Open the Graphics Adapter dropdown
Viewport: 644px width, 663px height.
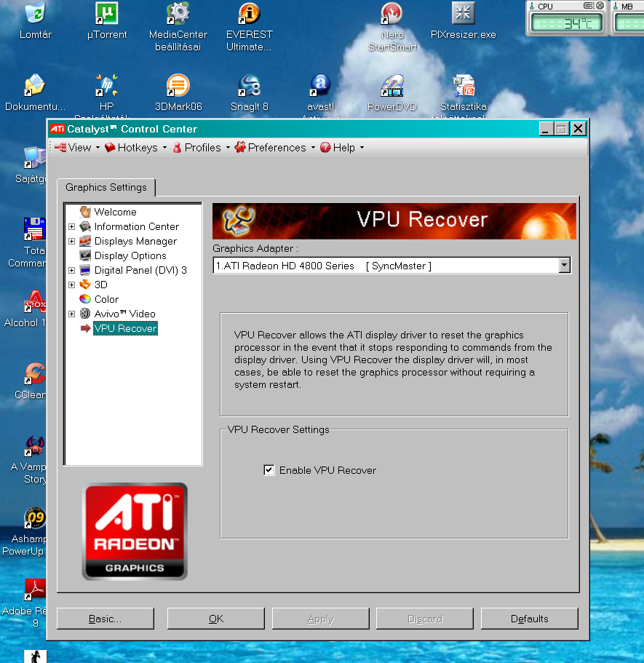(x=564, y=266)
